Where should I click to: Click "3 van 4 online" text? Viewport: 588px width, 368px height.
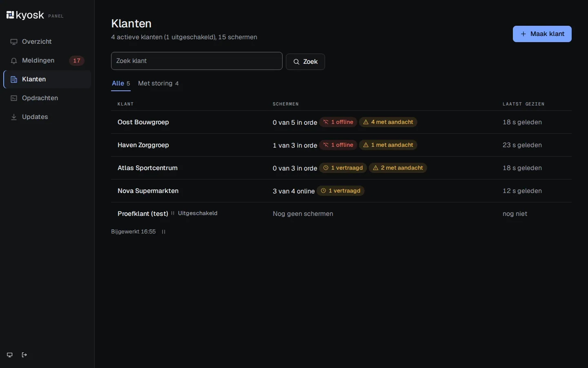[294, 191]
